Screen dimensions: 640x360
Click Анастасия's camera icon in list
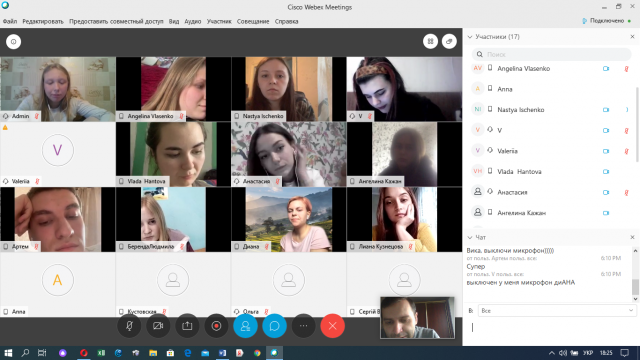click(x=606, y=192)
